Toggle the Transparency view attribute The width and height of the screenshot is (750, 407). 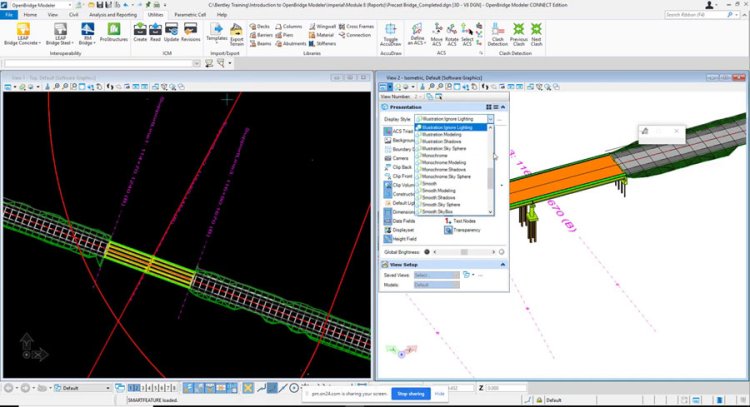click(461, 230)
